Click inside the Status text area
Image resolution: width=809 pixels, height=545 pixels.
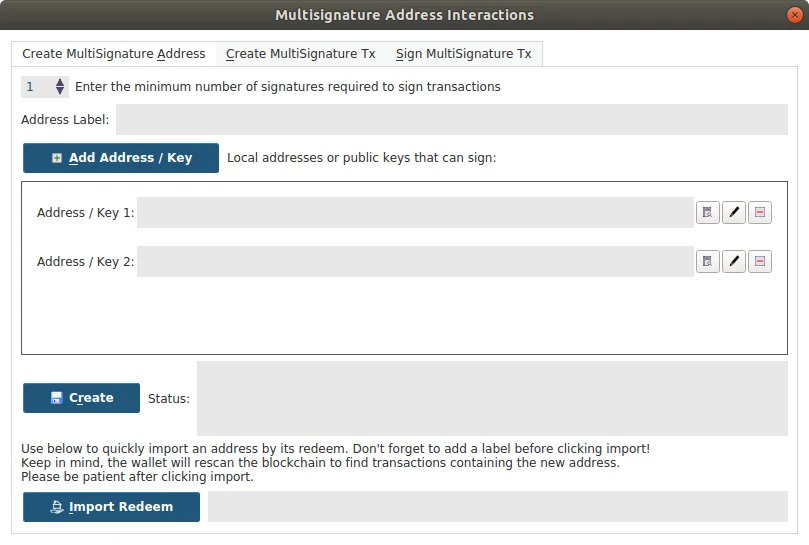(492, 398)
